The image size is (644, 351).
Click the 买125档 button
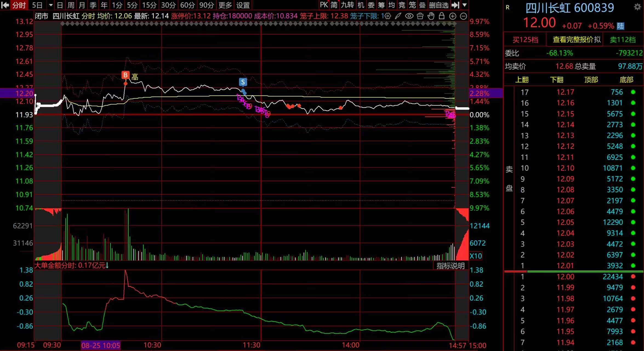[x=525, y=40]
